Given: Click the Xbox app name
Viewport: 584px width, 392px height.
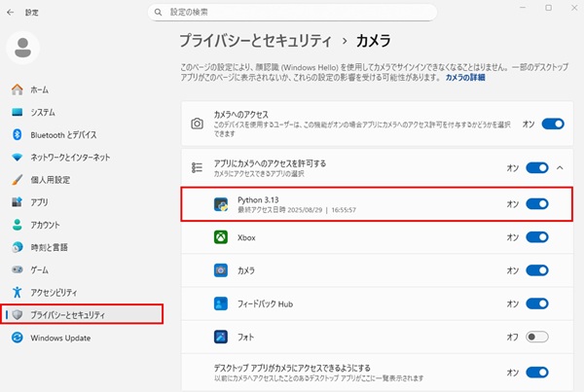Looking at the screenshot, I should [x=246, y=237].
